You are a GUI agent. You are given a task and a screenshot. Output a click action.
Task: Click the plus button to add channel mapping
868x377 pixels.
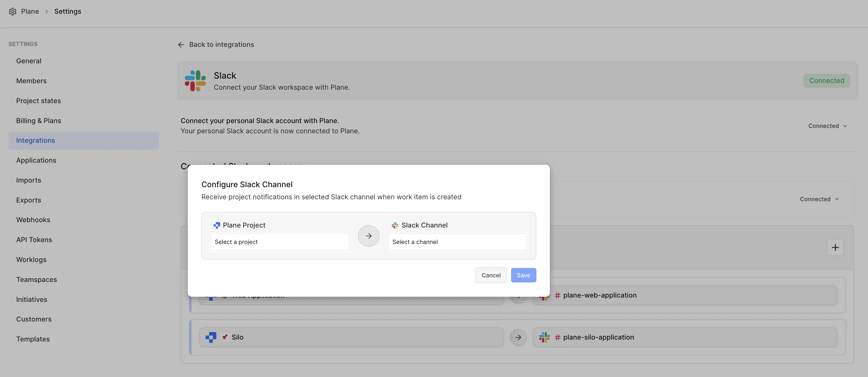pos(835,248)
